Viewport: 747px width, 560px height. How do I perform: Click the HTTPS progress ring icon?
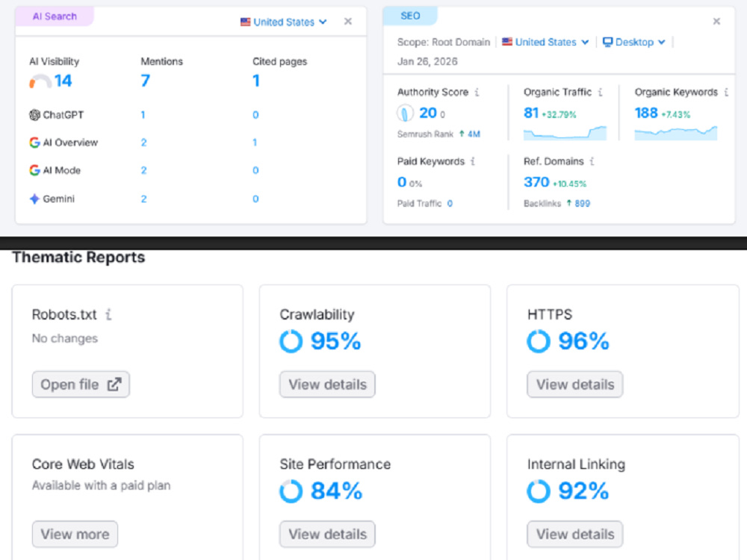pos(539,341)
